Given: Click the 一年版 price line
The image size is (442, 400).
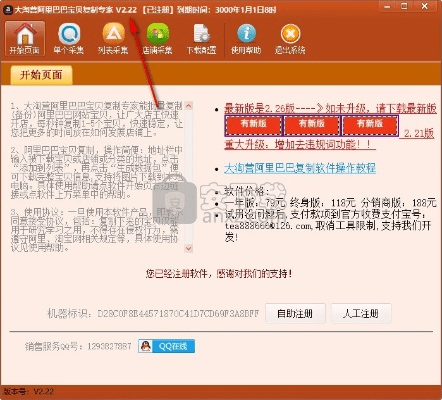Looking at the screenshot, I should pyautogui.click(x=330, y=203).
